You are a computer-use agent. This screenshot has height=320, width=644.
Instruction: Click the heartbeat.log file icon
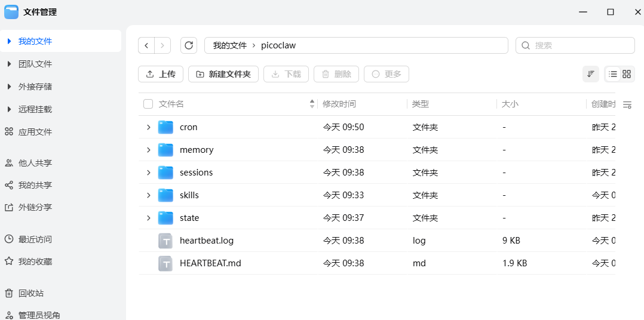click(165, 241)
